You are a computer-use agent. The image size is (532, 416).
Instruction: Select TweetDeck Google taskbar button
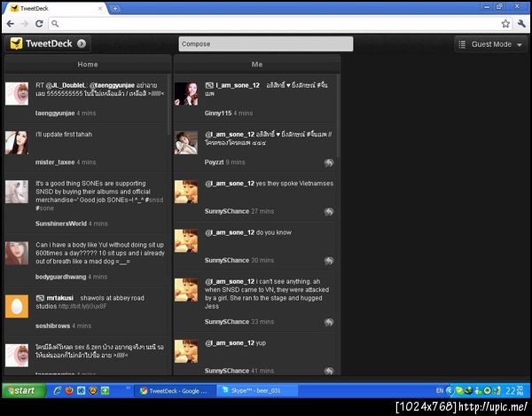[x=175, y=390]
